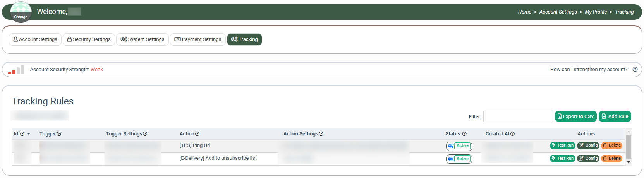Click the Action Settings help icon
Viewport: 644px width, 178px height.
tap(321, 134)
